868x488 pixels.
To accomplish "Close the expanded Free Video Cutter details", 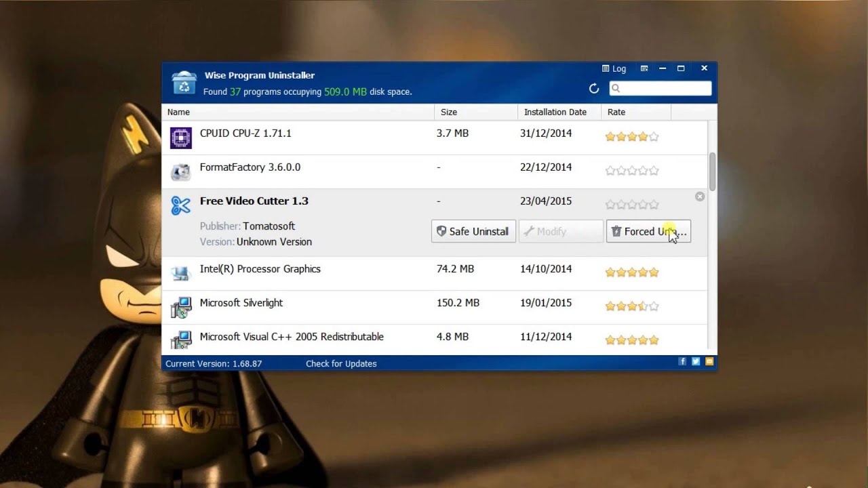I will coord(700,197).
